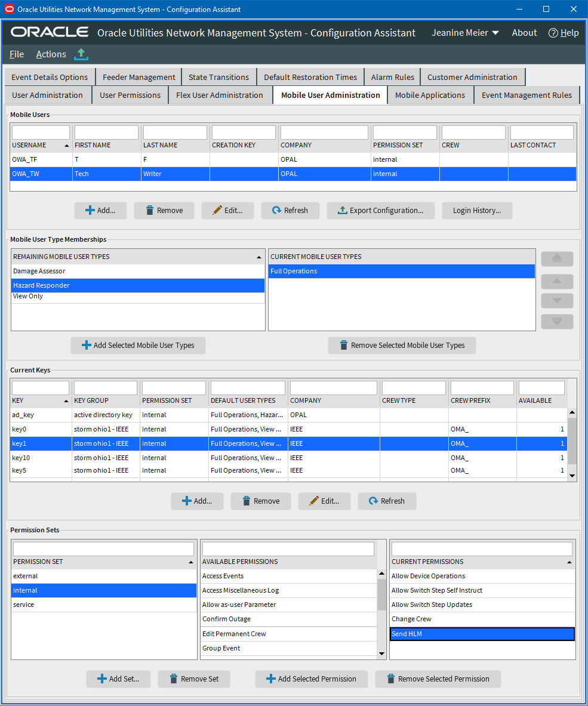Image resolution: width=588 pixels, height=706 pixels.
Task: Select Full Operations current user type
Action: 402,271
